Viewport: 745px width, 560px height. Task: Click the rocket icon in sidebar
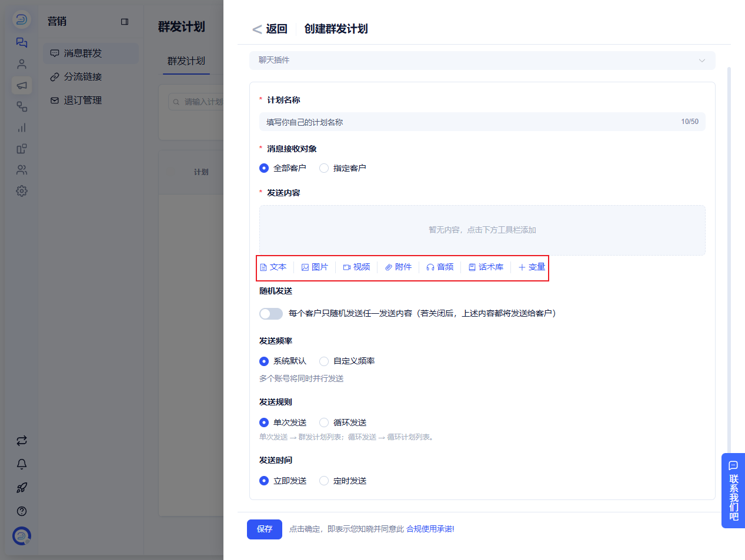click(22, 488)
